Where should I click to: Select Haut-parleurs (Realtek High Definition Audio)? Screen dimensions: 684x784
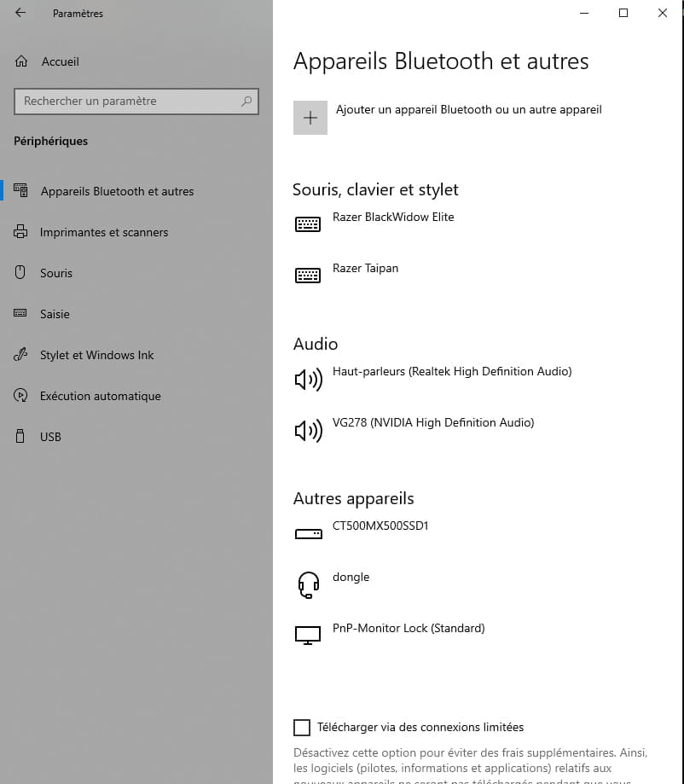pyautogui.click(x=452, y=371)
